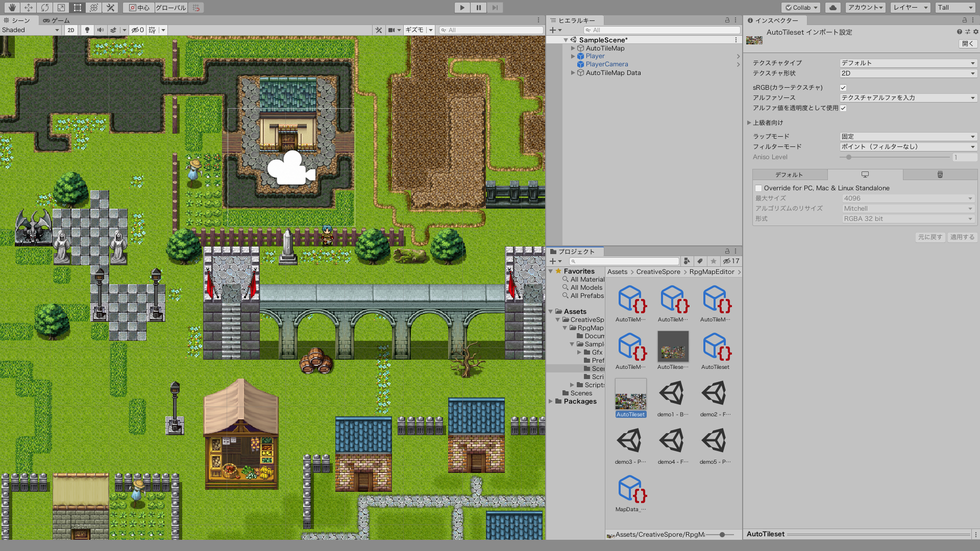Image resolution: width=980 pixels, height=551 pixels.
Task: Select the Scale tool
Action: 61,8
